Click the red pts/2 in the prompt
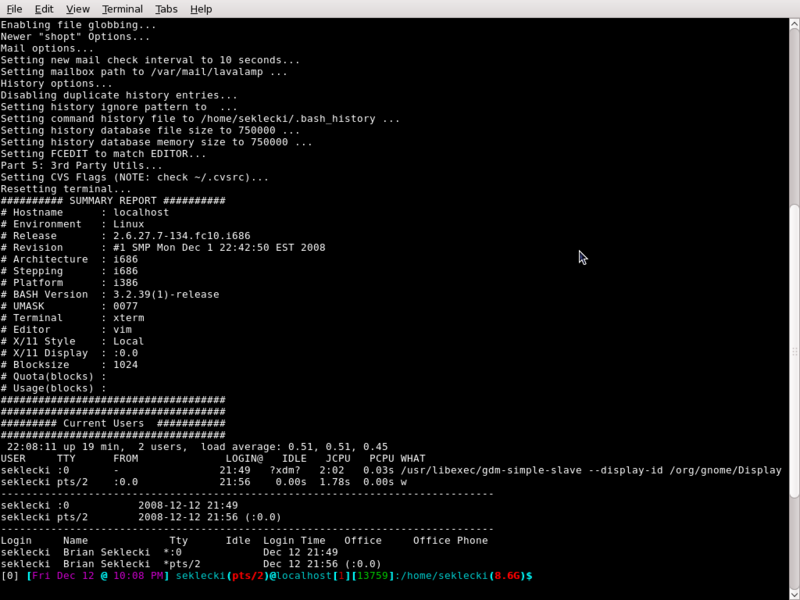Screen dimensions: 800x600 [x=247, y=576]
